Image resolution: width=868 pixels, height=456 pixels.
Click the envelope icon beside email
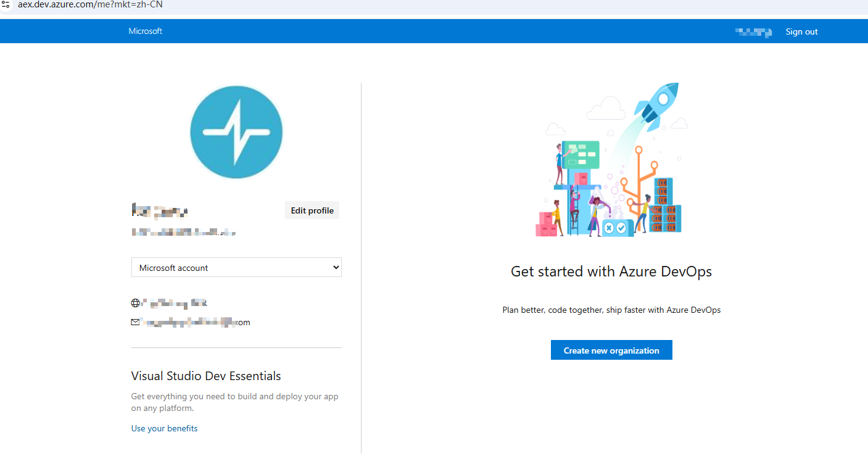(136, 322)
